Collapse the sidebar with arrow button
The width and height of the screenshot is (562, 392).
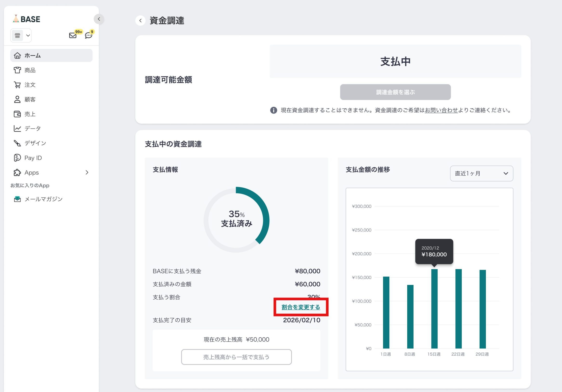point(99,19)
